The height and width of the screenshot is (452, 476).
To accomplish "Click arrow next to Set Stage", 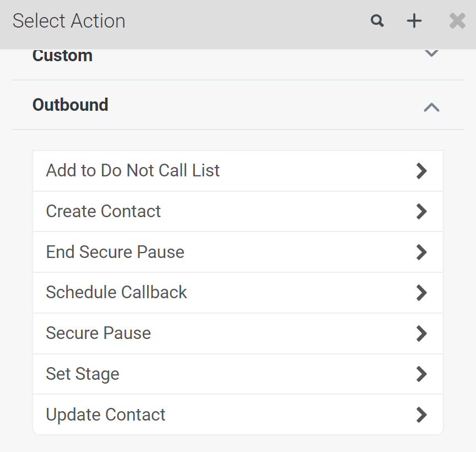I will 421,374.
